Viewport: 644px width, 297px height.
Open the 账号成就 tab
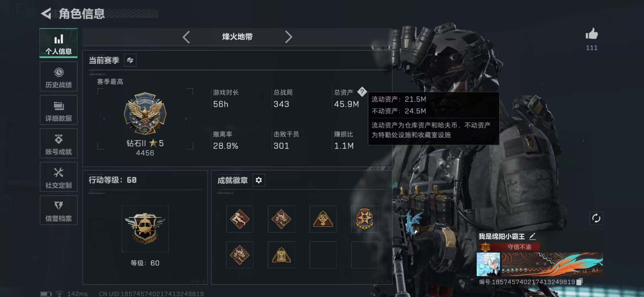click(x=59, y=143)
